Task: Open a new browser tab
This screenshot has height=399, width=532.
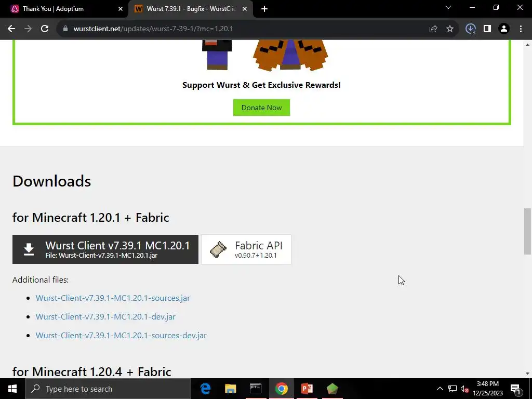Action: click(x=264, y=9)
